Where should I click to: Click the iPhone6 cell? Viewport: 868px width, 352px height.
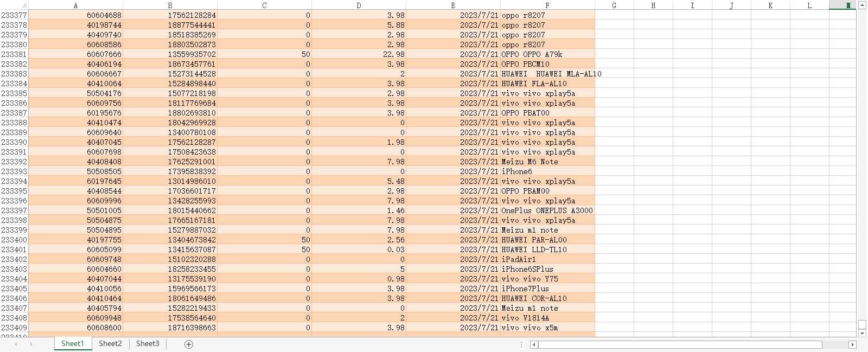click(x=547, y=171)
